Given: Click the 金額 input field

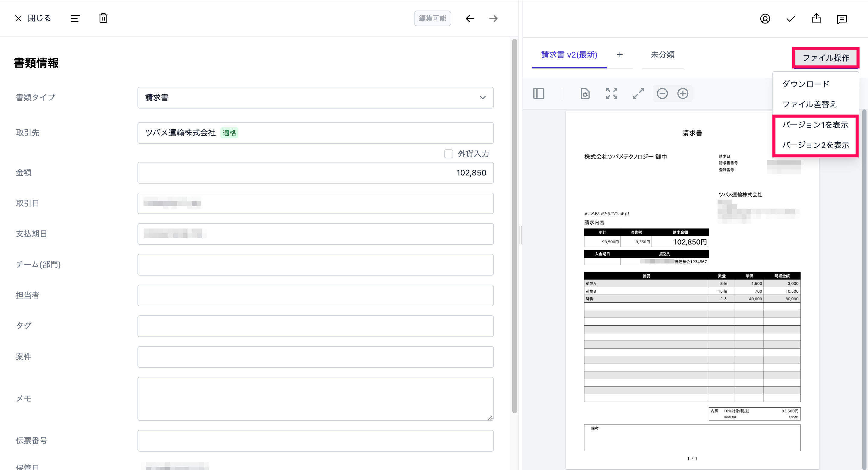Looking at the screenshot, I should [x=315, y=173].
